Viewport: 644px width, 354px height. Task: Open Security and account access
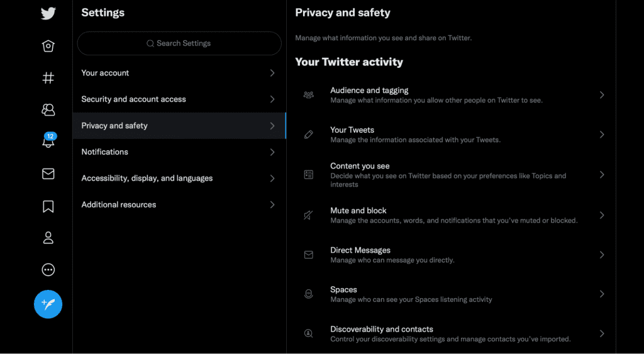(x=179, y=99)
